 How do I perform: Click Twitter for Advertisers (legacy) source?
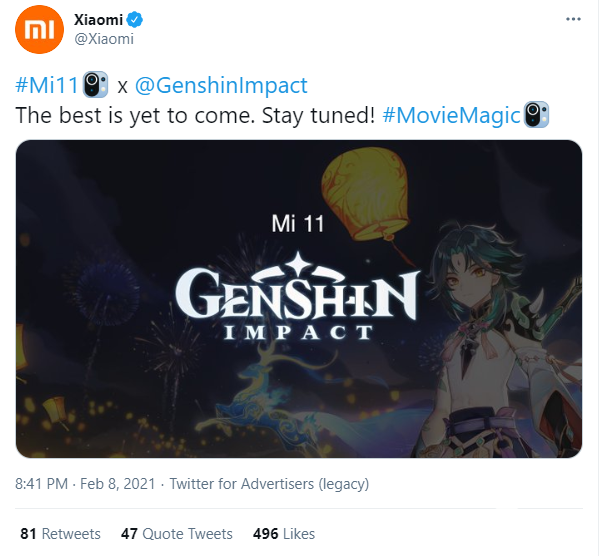point(269,484)
